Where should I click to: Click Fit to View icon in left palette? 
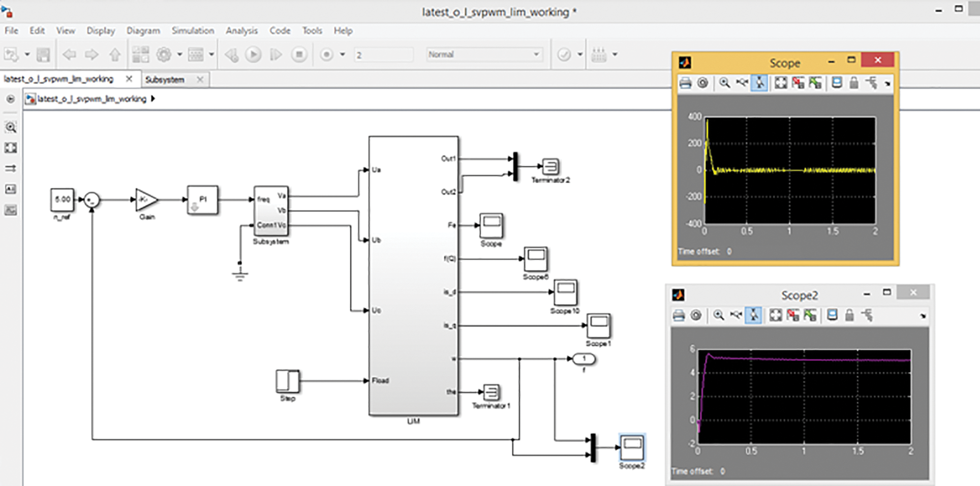point(11,148)
